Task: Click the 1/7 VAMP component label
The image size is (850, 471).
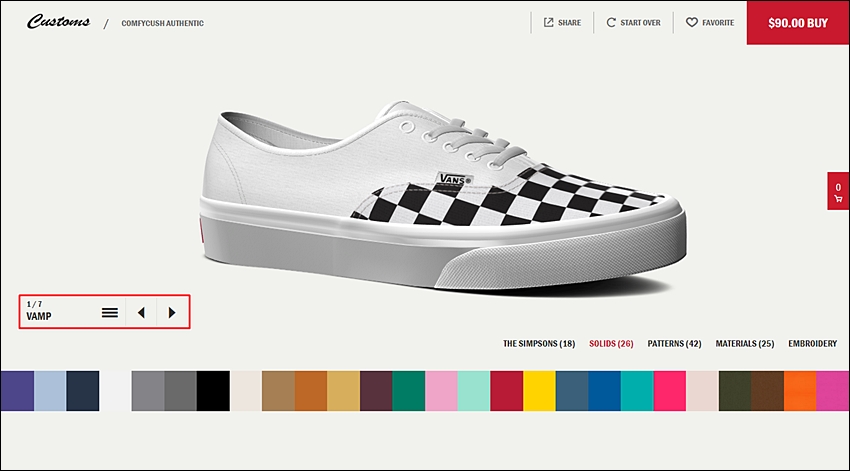Action: point(39,311)
